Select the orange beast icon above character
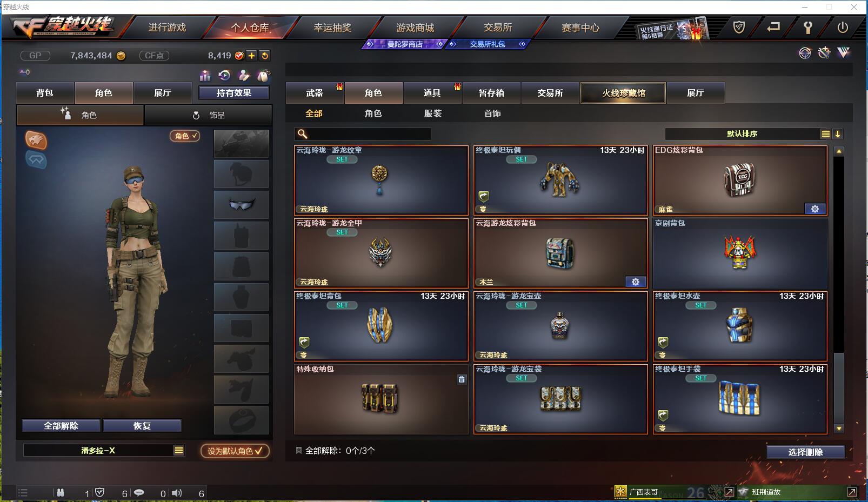 click(36, 140)
